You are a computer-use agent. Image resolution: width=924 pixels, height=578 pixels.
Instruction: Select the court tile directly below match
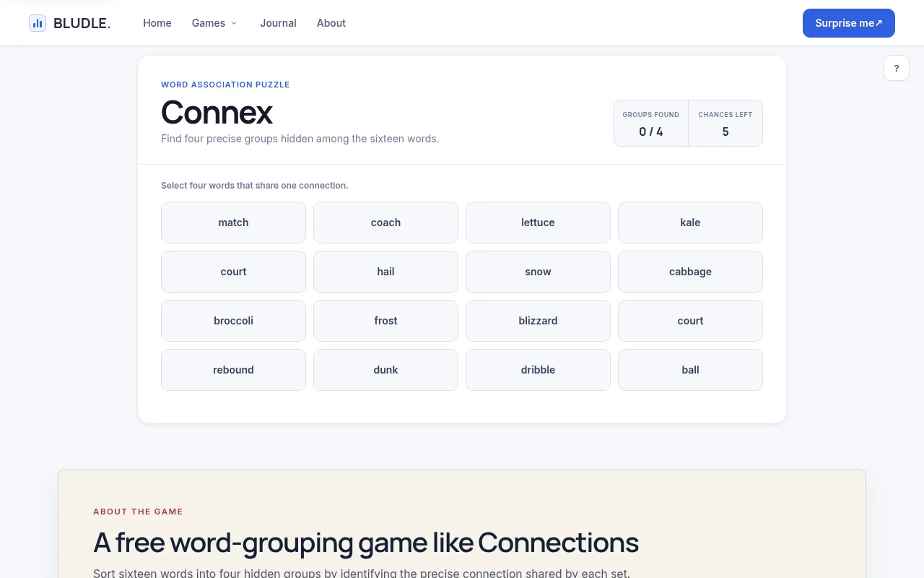233,272
